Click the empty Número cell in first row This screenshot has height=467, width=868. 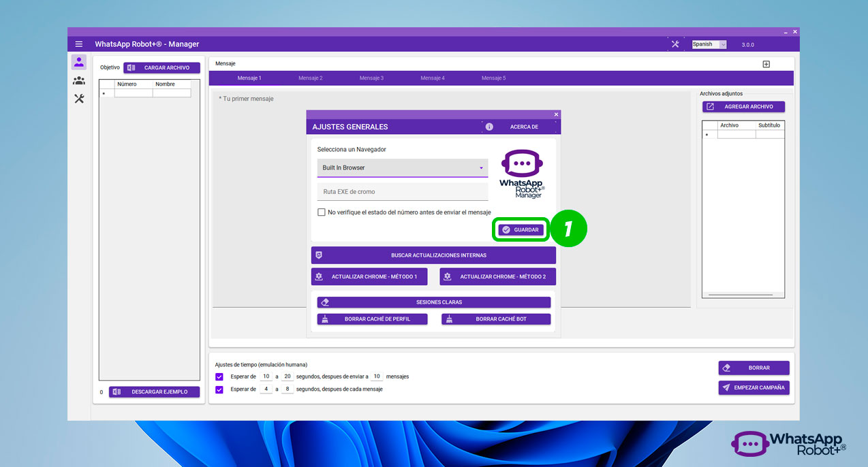(x=134, y=93)
